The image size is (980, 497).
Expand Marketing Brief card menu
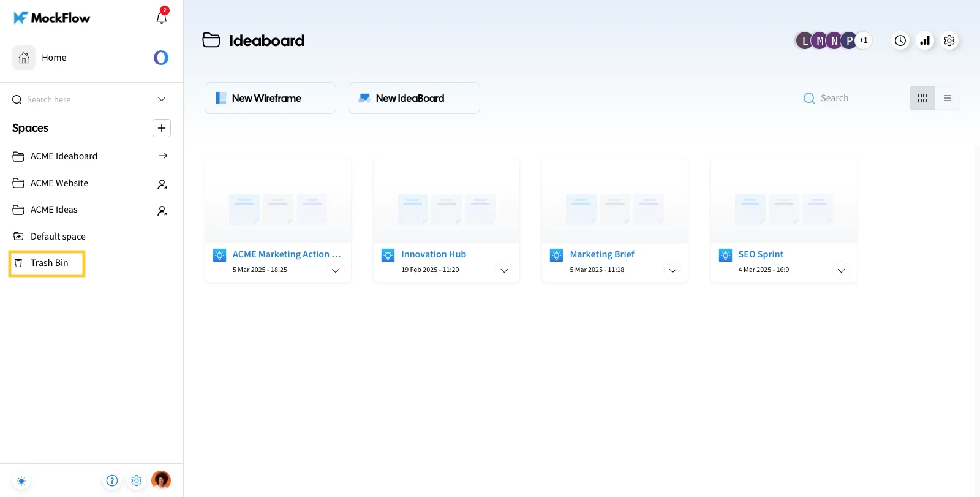673,270
